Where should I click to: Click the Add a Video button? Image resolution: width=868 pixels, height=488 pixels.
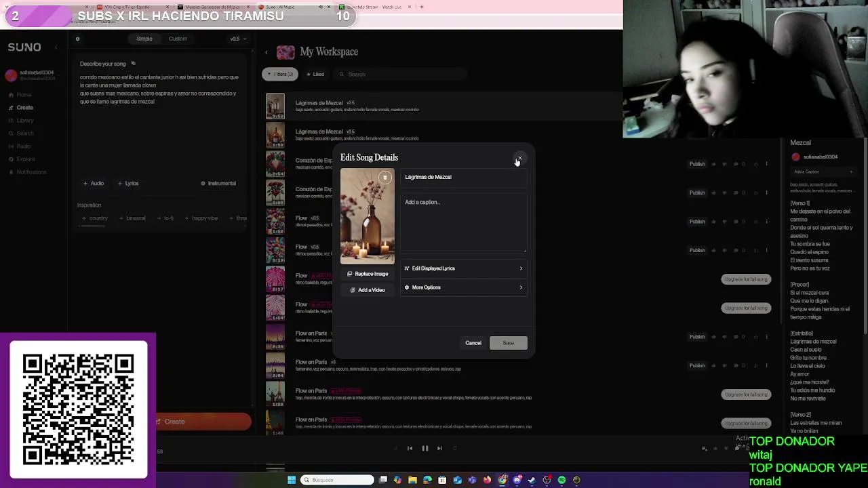tap(367, 290)
